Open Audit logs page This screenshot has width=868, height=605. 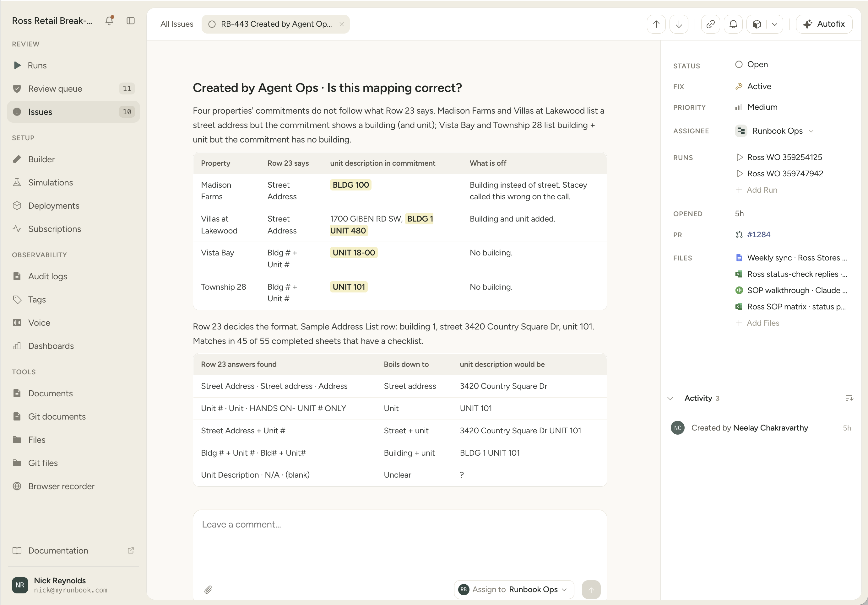pos(73,276)
